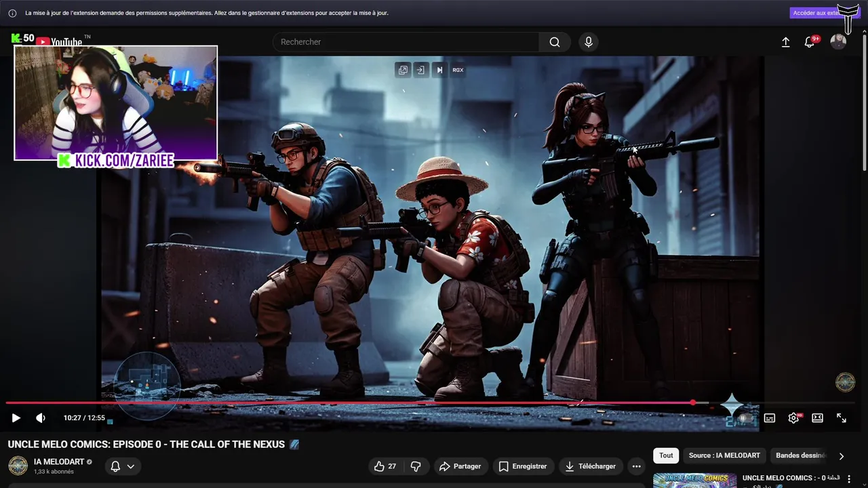Like the video with thumbs up
This screenshot has width=868, height=488.
tap(384, 466)
